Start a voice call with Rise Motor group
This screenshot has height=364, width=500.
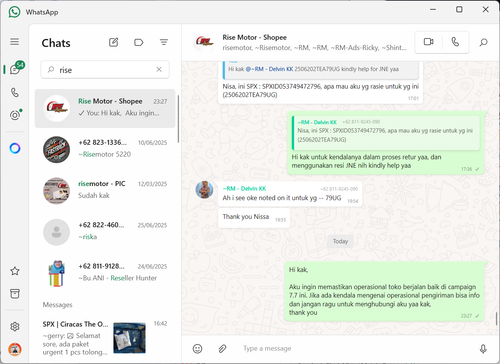[x=455, y=42]
